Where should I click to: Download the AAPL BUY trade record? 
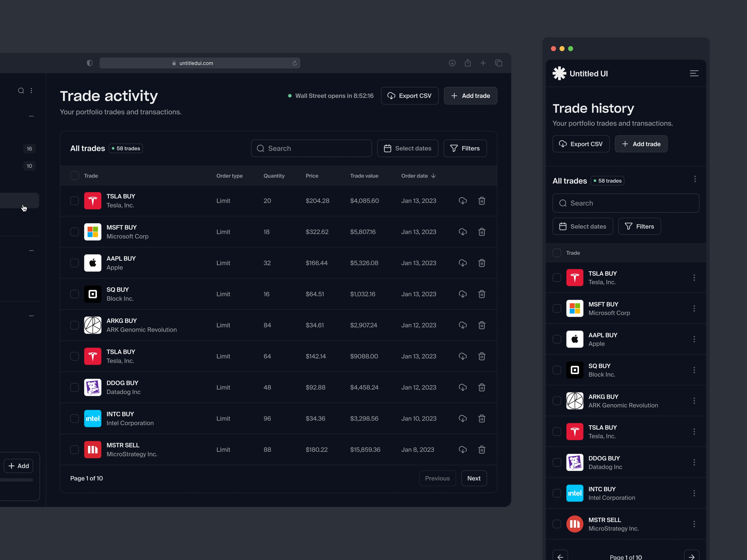point(463,263)
